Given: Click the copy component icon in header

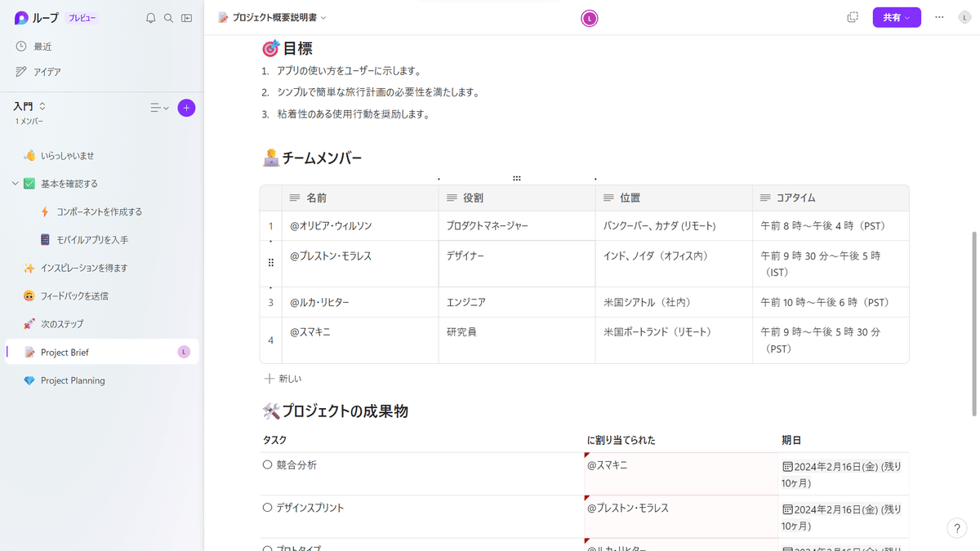Looking at the screenshot, I should tap(853, 17).
